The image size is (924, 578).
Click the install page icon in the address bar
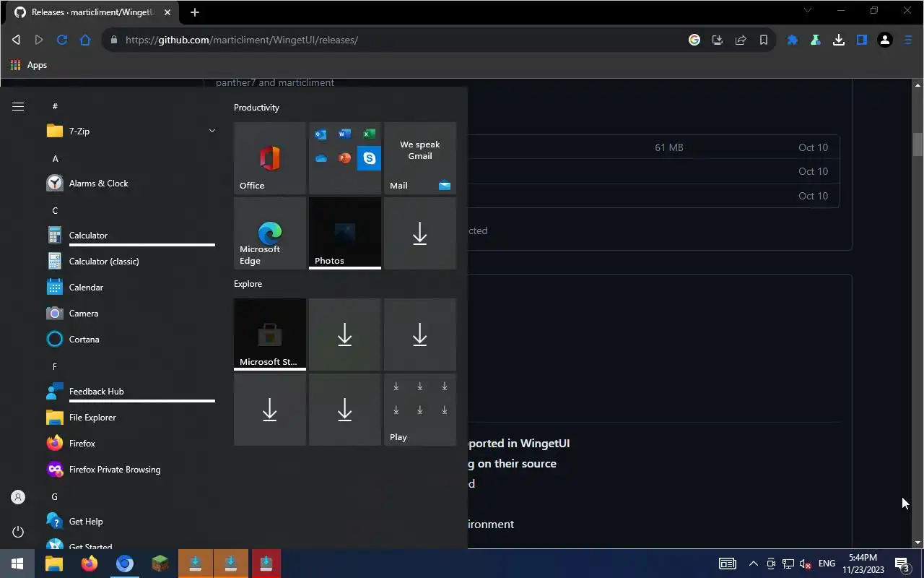click(718, 40)
